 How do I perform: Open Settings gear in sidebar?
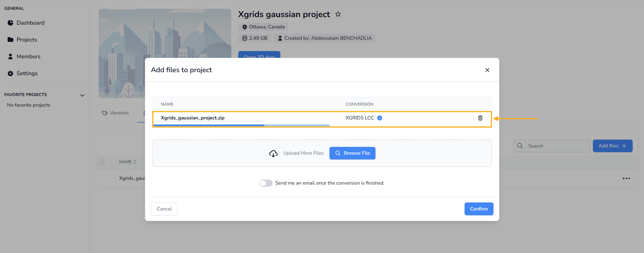[x=27, y=73]
